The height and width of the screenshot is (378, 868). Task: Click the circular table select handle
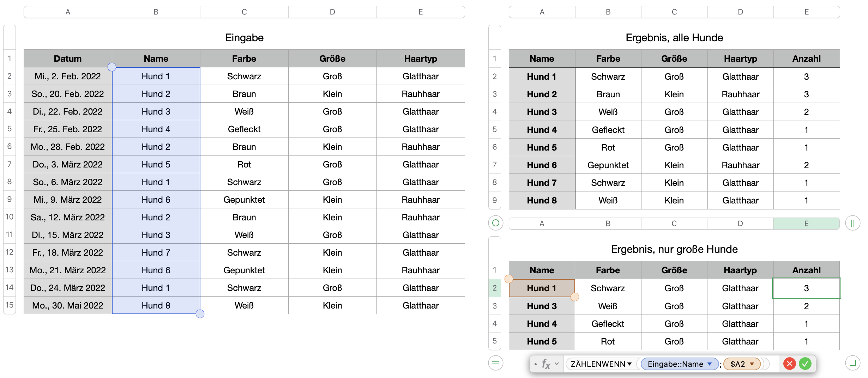tap(495, 223)
